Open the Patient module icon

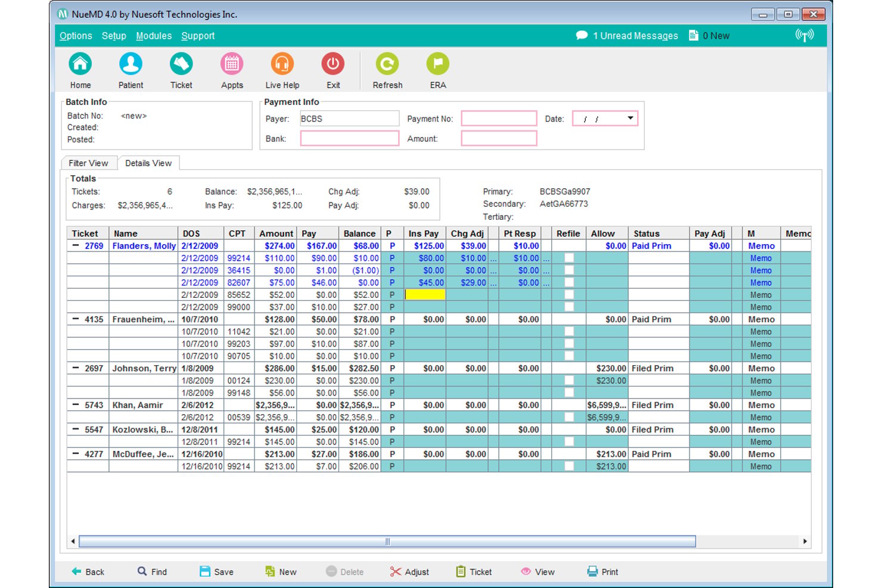tap(131, 64)
